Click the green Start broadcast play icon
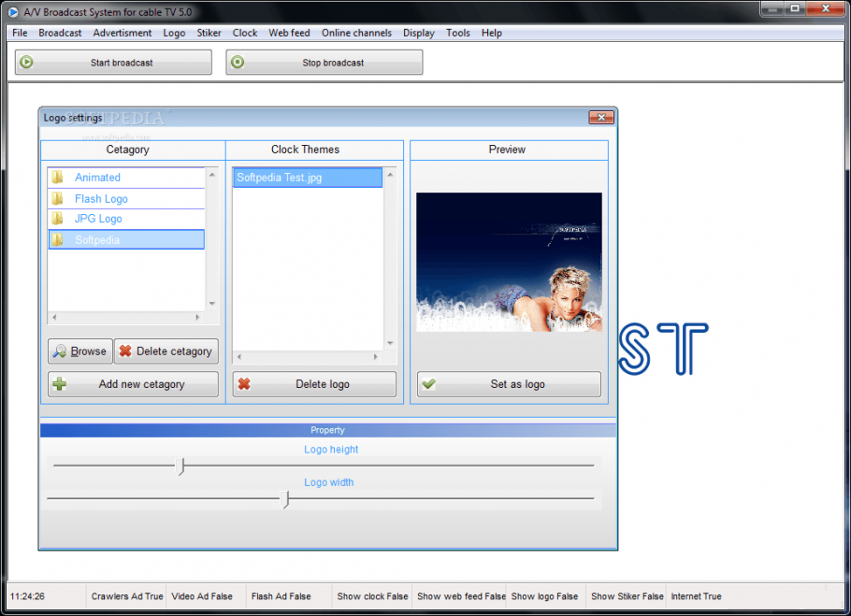 click(26, 62)
